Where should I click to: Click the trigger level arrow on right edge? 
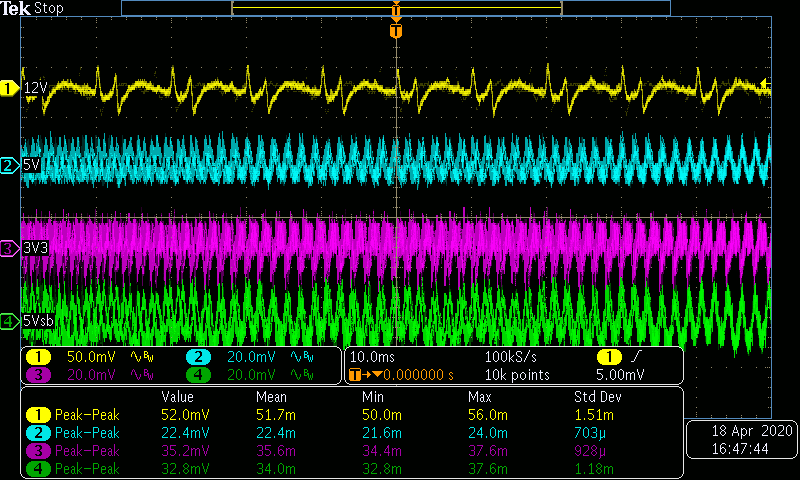pos(765,84)
